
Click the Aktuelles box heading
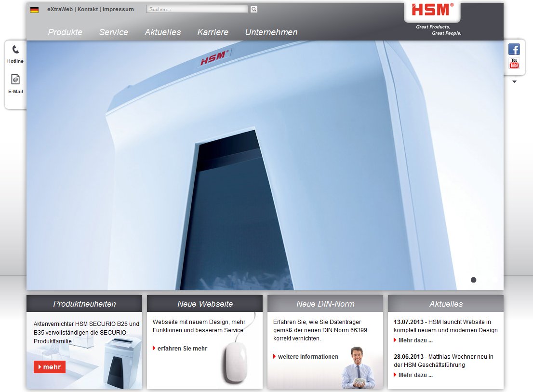pyautogui.click(x=446, y=304)
